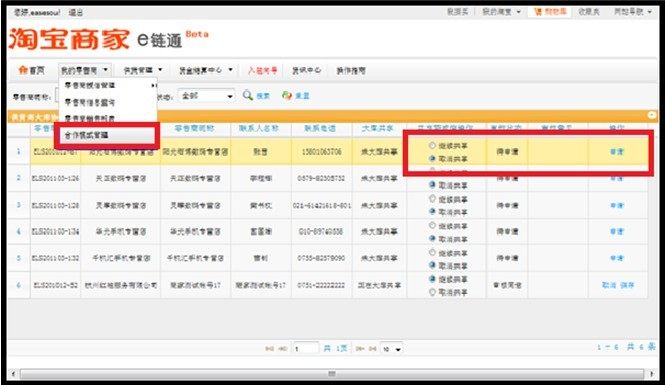Select 取消共享 radio in row 3
Screen dimensions: 665x386
432,211
